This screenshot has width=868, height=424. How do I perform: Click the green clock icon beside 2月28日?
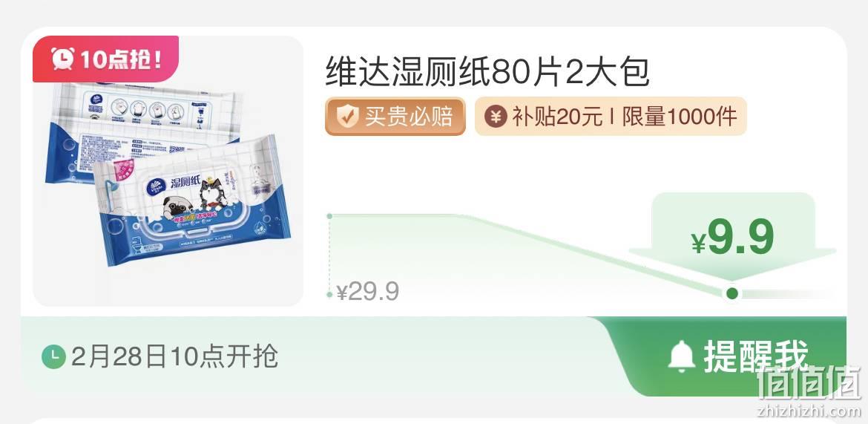tap(54, 357)
